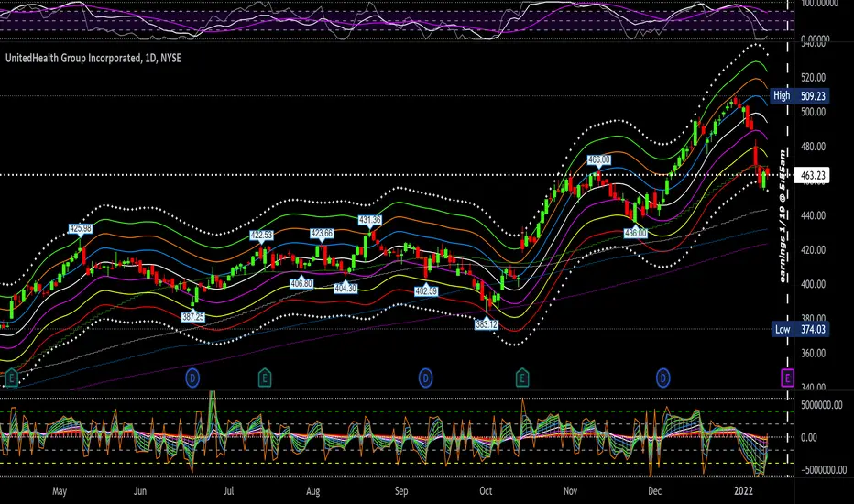
Task: Click the current price label 463.23
Action: pos(812,175)
